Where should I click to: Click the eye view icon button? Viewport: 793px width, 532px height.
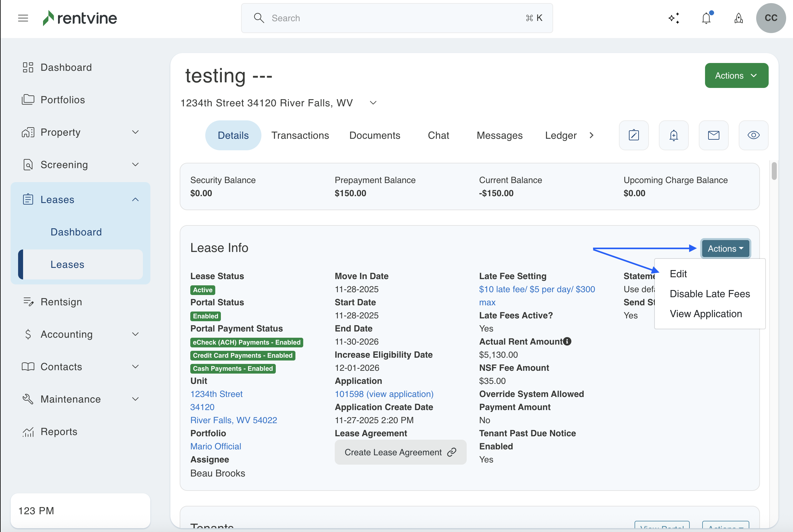[753, 135]
